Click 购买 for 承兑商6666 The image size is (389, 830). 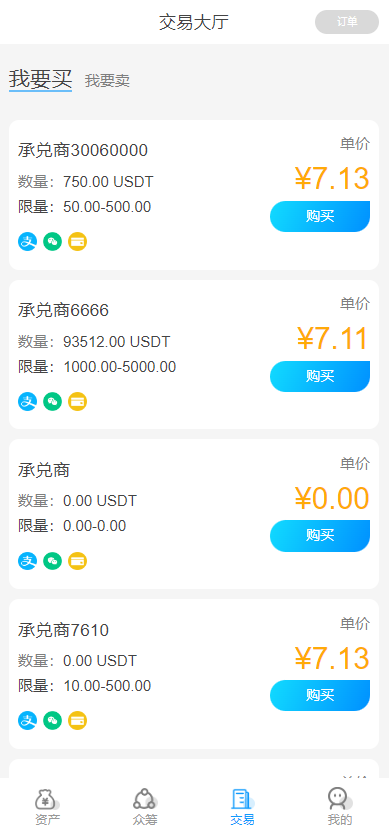click(x=320, y=376)
